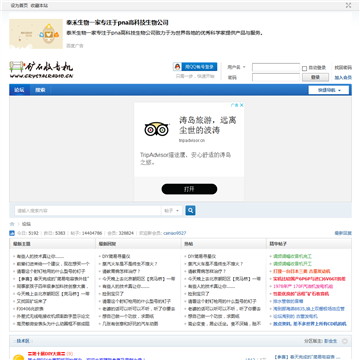Open 捡到宝贝了 thread in 热帖 column
This screenshot has height=360, width=360.
pyautogui.click(x=199, y=294)
